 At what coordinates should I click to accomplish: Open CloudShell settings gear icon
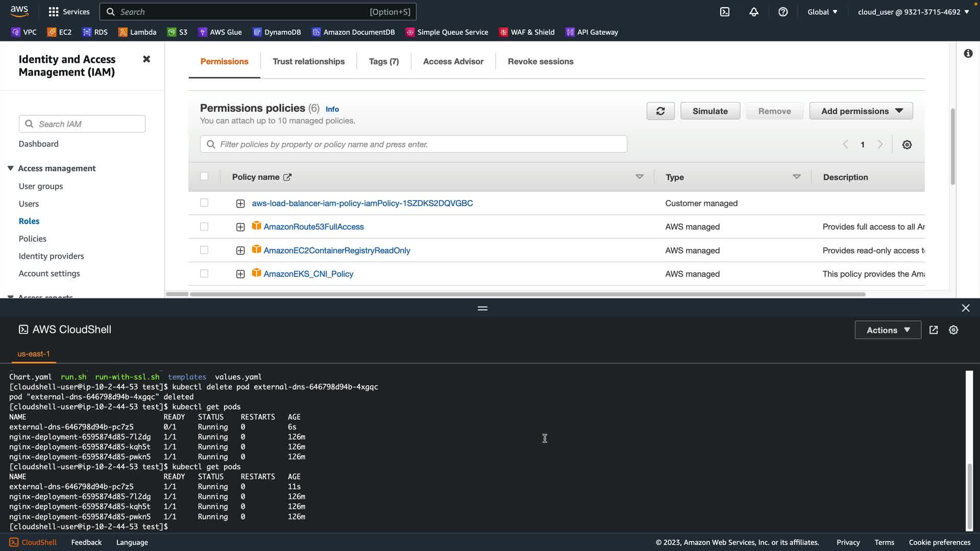tap(953, 330)
